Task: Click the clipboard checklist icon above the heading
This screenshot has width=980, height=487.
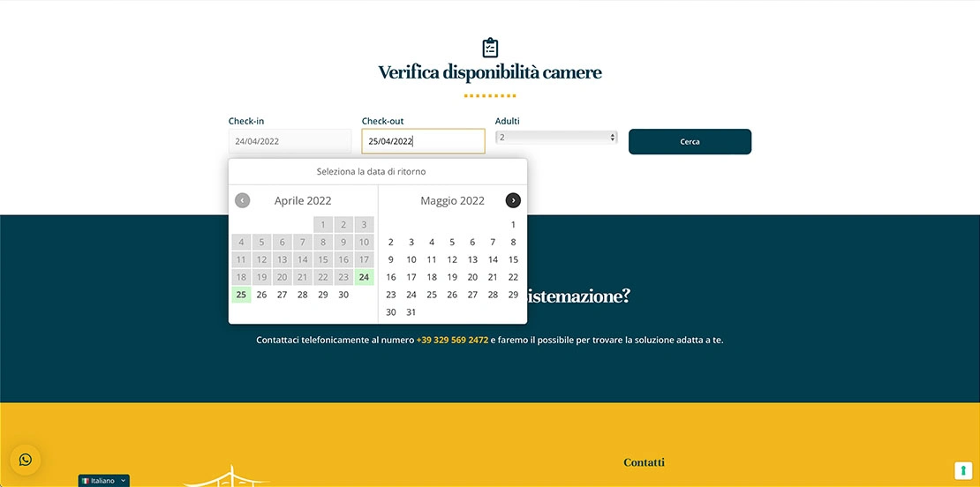Action: tap(490, 48)
